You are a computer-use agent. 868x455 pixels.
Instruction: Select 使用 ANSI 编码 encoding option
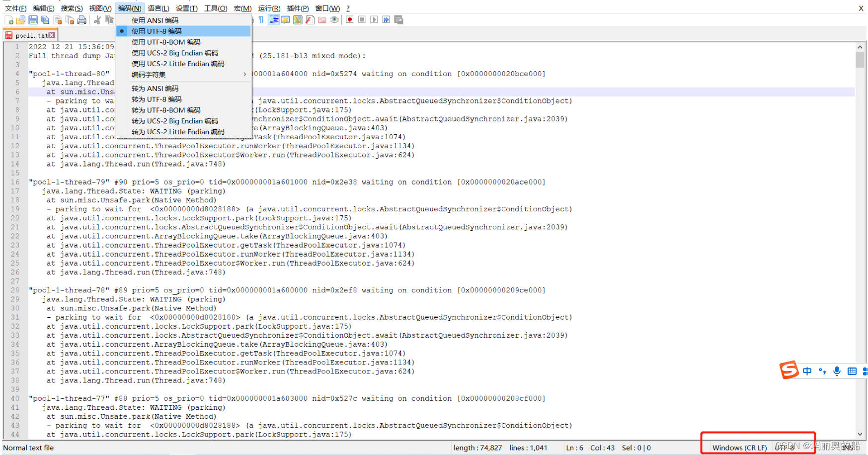coord(154,20)
